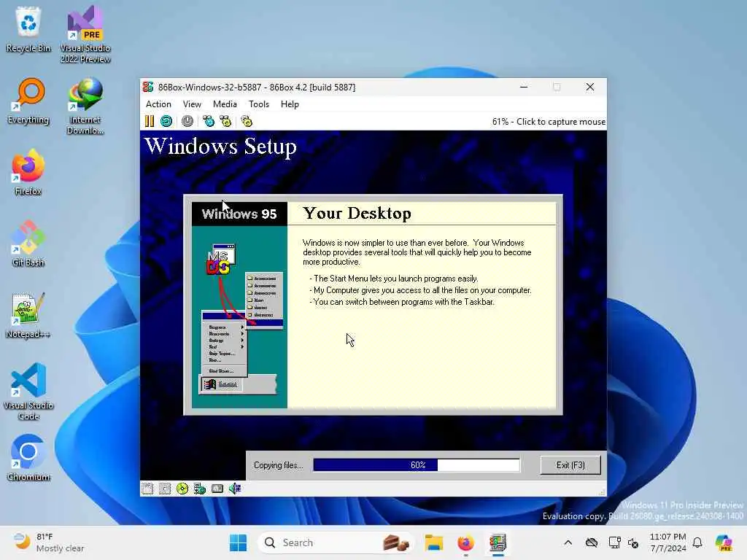Viewport: 747px width, 560px height.
Task: Open the Media menu
Action: point(225,104)
